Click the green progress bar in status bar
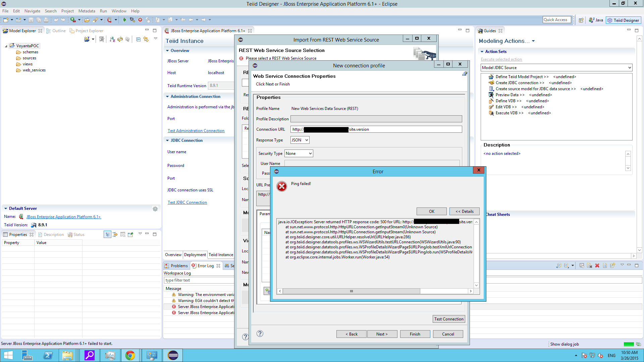The height and width of the screenshot is (362, 644). click(x=629, y=344)
